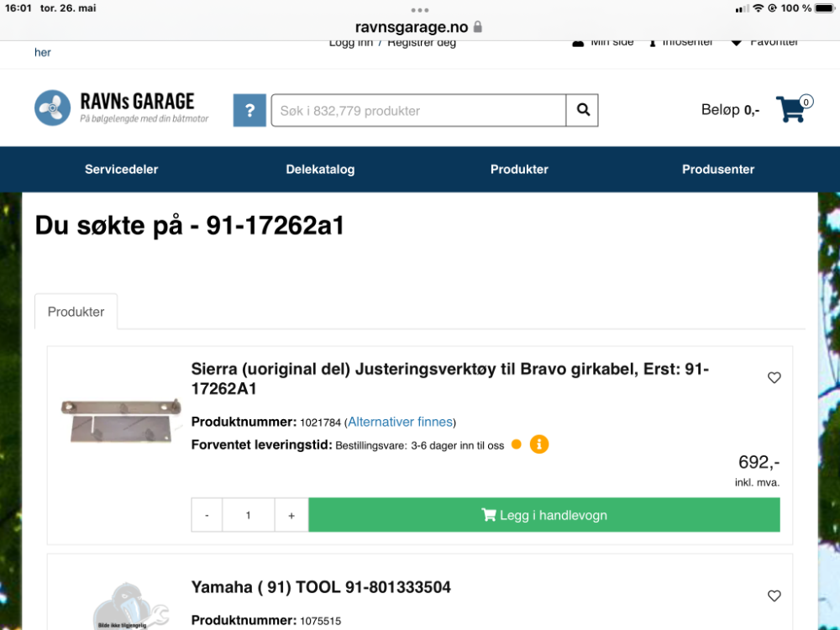Screen dimensions: 840x630
Task: Open the Produsenter menu
Action: [x=718, y=170]
